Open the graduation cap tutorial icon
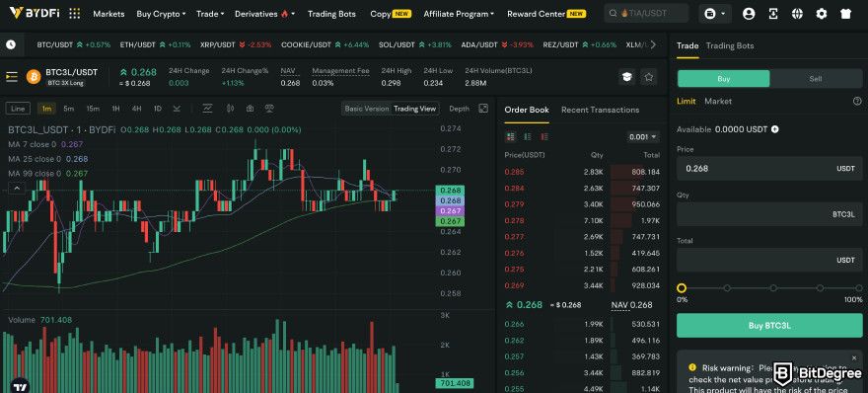Screen dimensions: 868x393 click(626, 77)
